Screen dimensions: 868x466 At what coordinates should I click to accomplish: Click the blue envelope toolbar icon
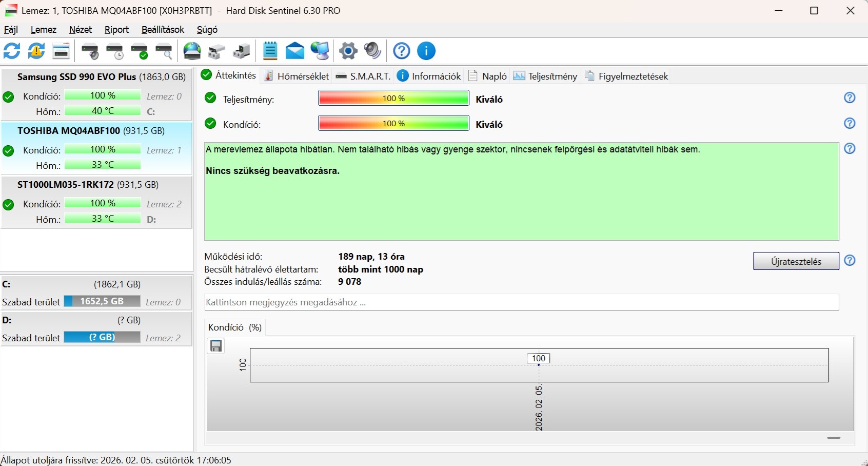pyautogui.click(x=295, y=51)
